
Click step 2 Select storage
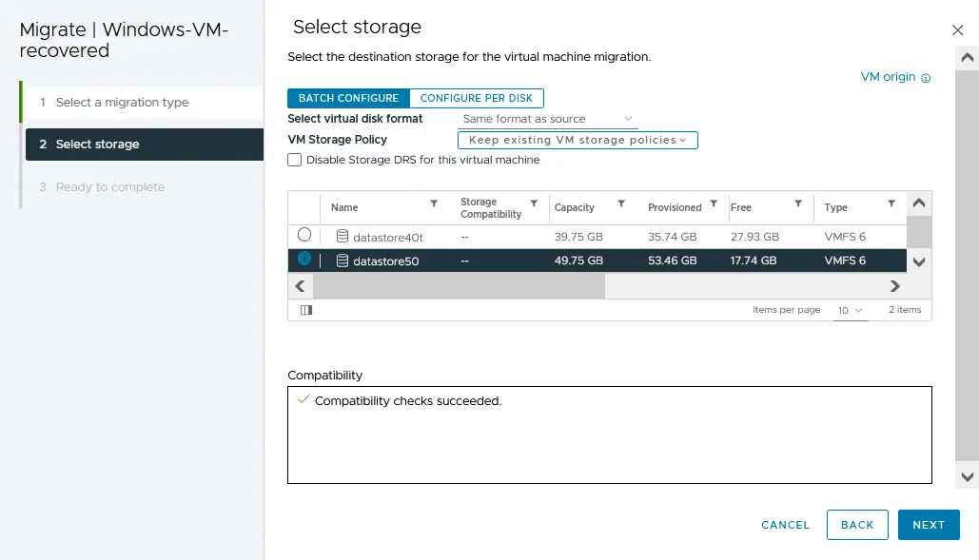(x=145, y=145)
